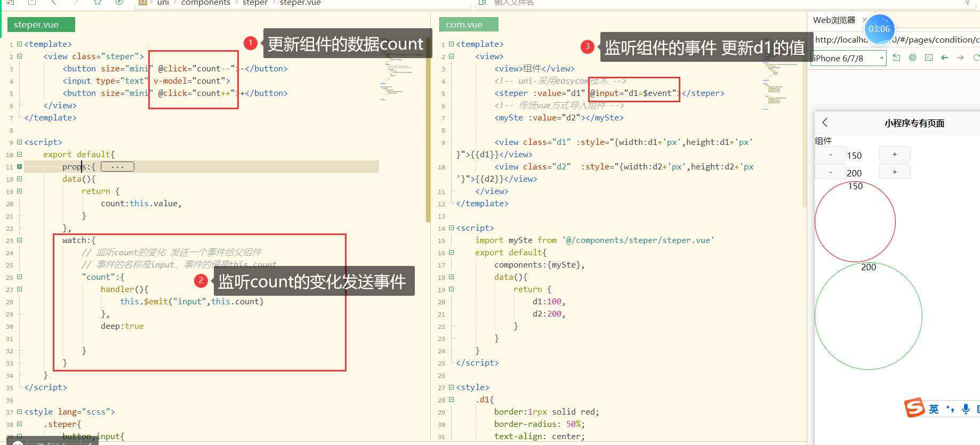Viewport: 980px width, 445px height.
Task: Collapse the watch block fold marker
Action: (20, 240)
